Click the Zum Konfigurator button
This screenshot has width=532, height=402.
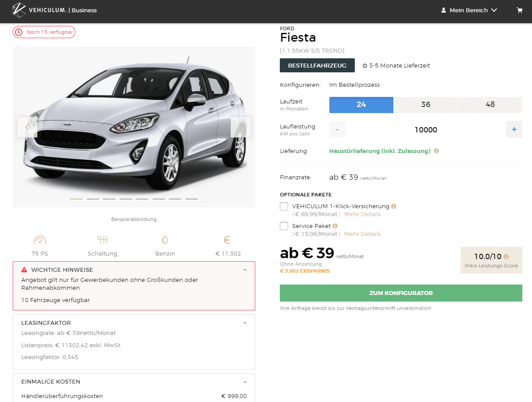pos(401,293)
